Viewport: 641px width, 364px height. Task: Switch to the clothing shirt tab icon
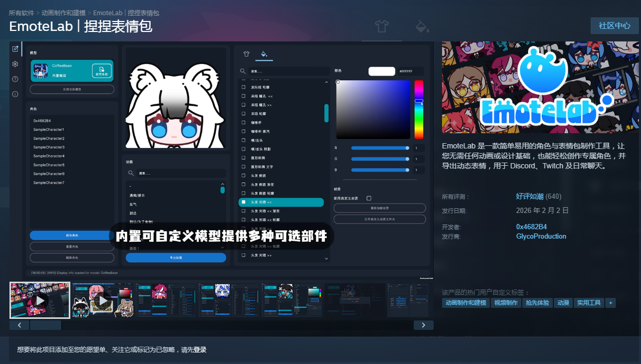[x=246, y=53]
